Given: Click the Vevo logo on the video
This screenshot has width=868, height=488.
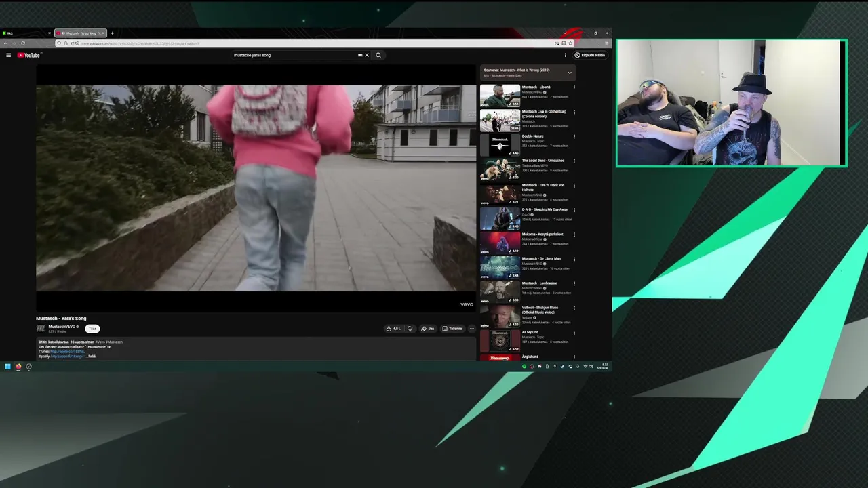Looking at the screenshot, I should click(x=467, y=304).
